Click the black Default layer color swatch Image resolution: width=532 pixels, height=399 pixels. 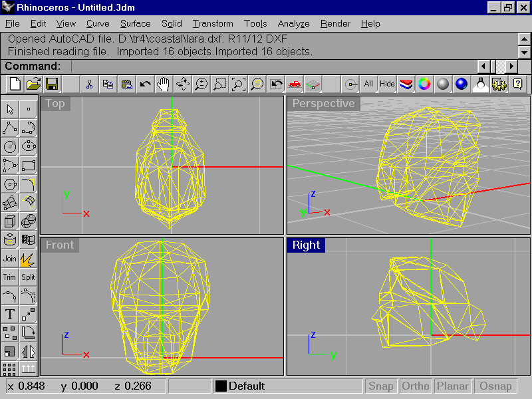pos(221,386)
